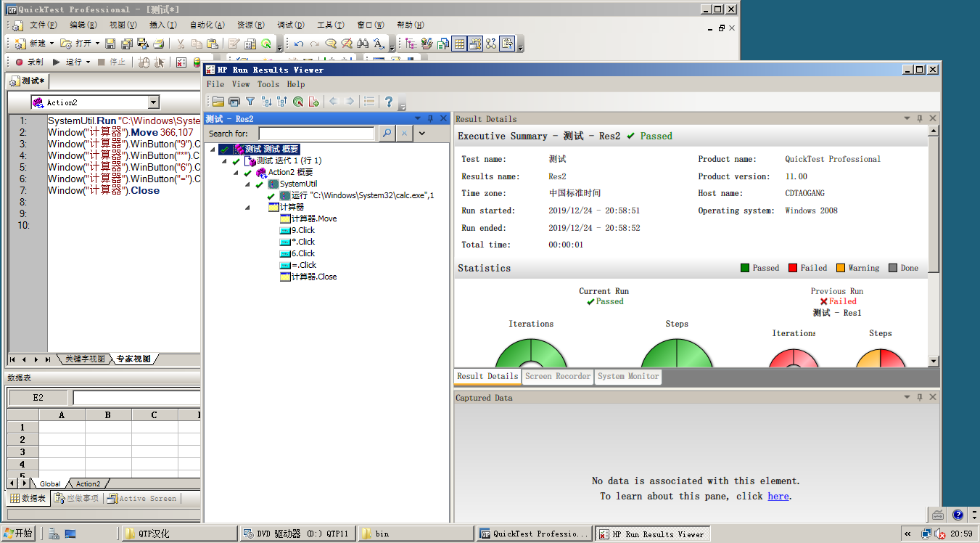Switch to the 关键字视图 view tab
Viewport: 980px width, 543px height.
(85, 359)
